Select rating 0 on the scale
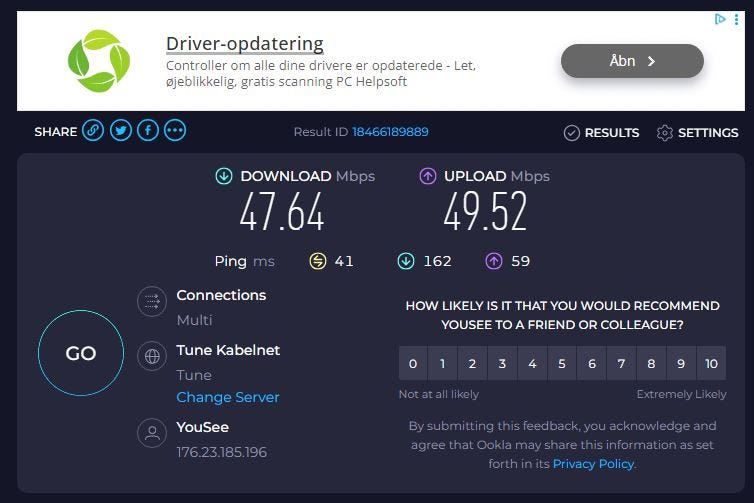This screenshot has height=503, width=754. 413,364
